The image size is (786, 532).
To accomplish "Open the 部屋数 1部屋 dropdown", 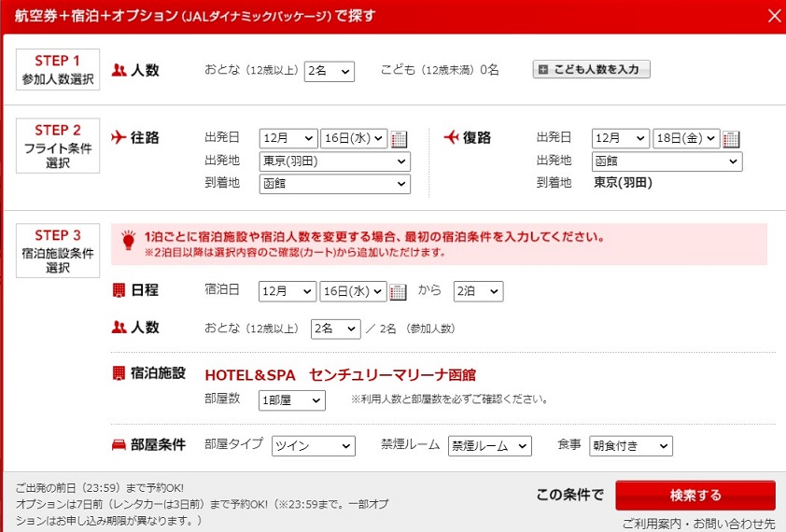I will point(292,400).
